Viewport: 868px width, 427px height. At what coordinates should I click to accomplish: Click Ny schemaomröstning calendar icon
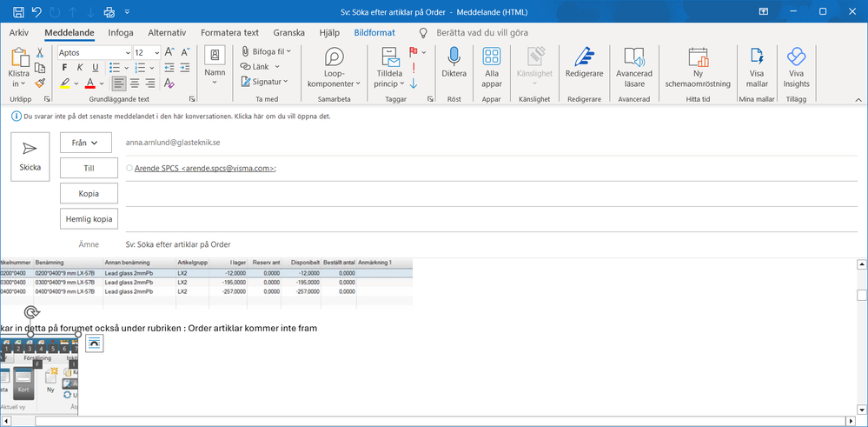click(x=699, y=58)
